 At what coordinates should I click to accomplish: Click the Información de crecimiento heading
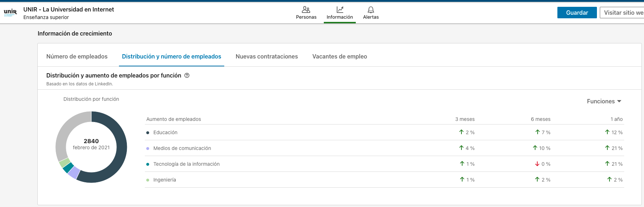coord(75,33)
